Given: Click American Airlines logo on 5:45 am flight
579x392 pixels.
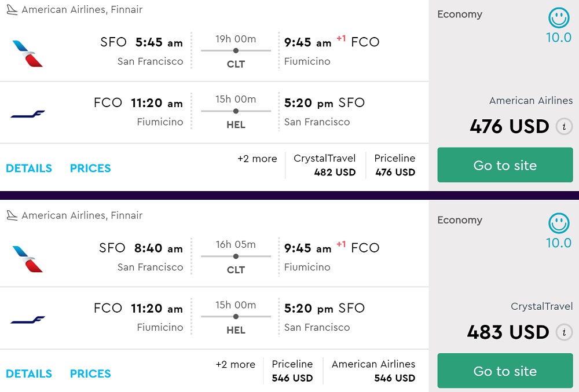Looking at the screenshot, I should pos(28,53).
